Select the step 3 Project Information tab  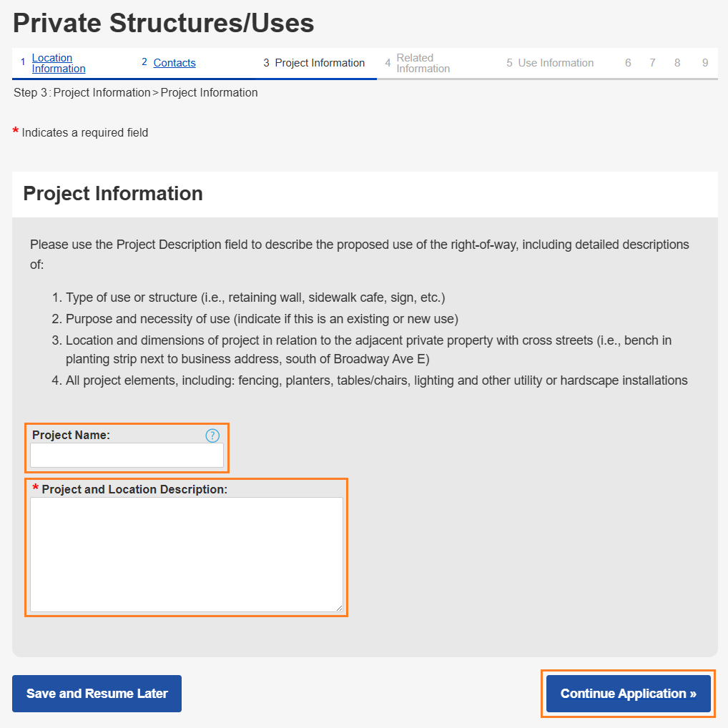click(x=319, y=63)
